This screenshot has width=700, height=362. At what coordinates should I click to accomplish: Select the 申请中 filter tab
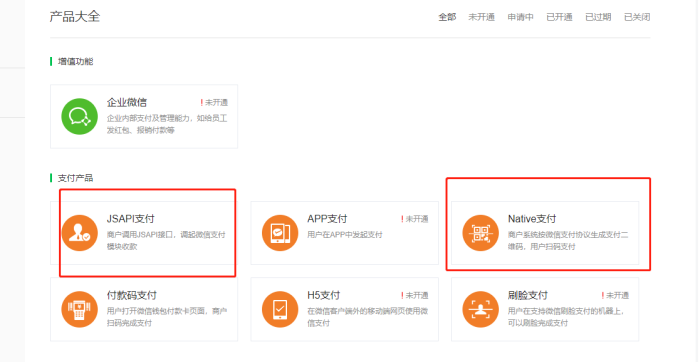[521, 17]
